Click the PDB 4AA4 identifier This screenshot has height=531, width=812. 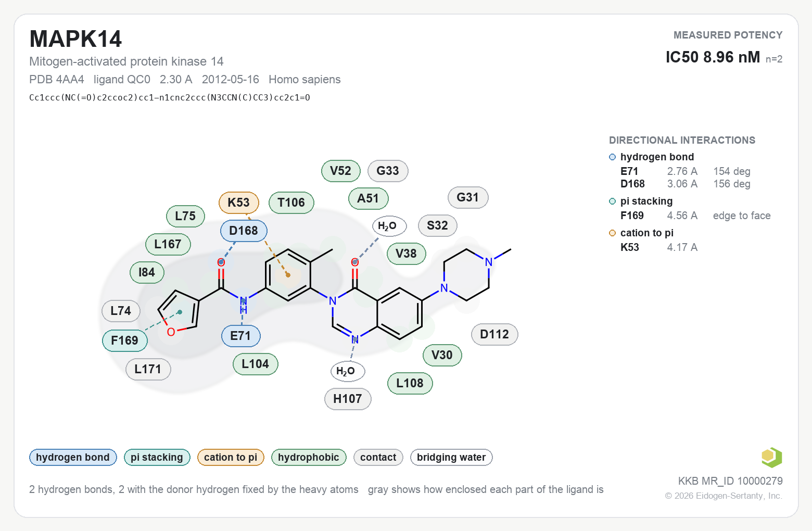coord(57,79)
